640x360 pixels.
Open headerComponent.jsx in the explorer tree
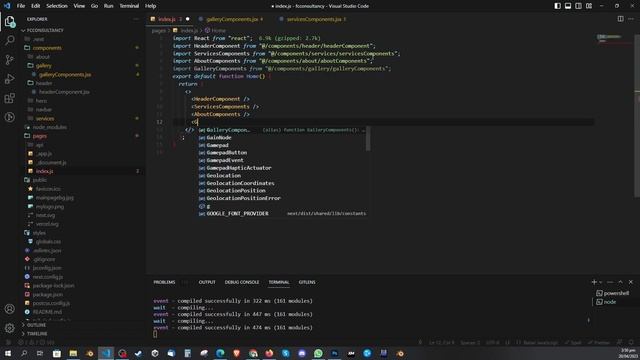[x=64, y=92]
